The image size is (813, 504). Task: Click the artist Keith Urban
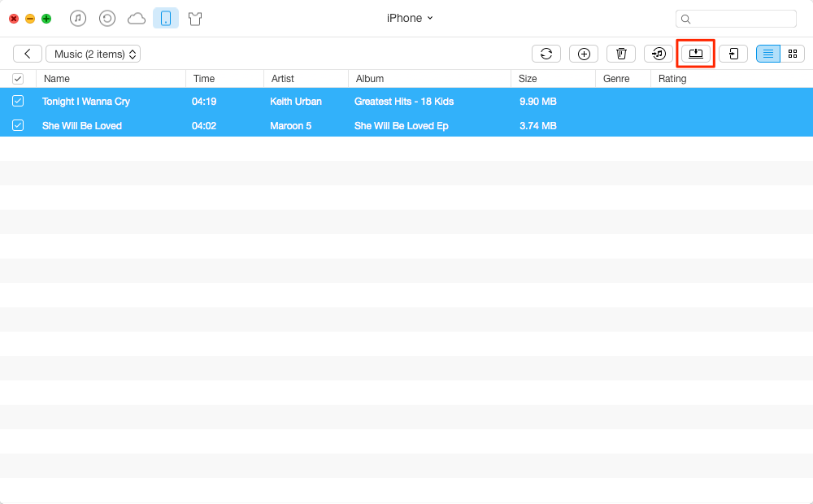coord(296,102)
